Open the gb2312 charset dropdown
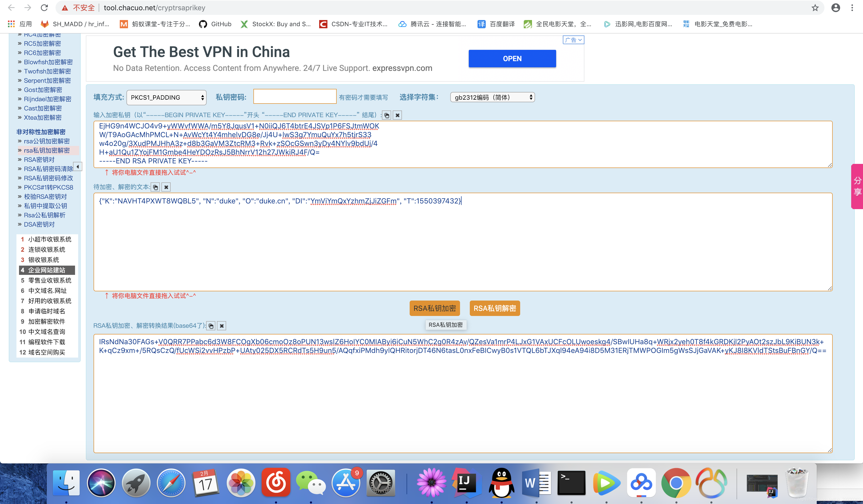The width and height of the screenshot is (863, 504). click(492, 98)
